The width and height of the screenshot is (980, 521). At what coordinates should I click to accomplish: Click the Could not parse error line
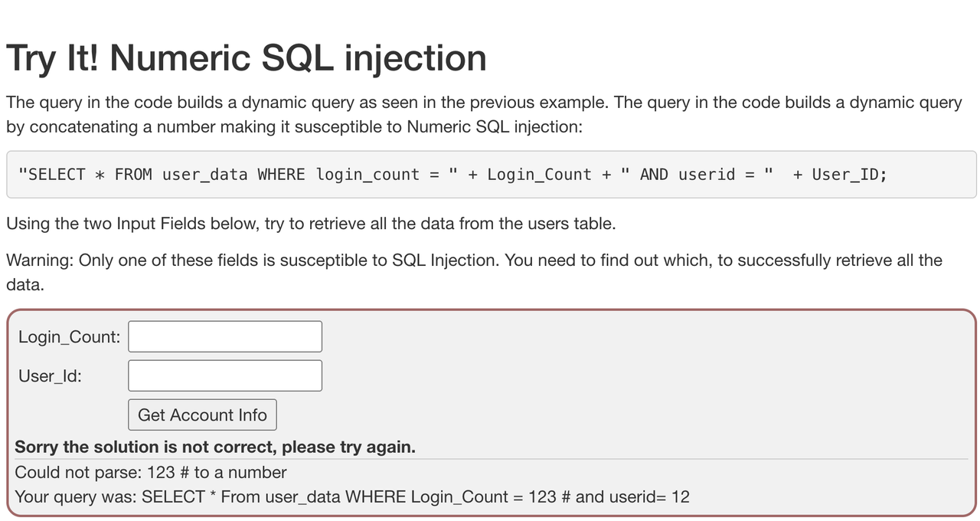pos(151,472)
